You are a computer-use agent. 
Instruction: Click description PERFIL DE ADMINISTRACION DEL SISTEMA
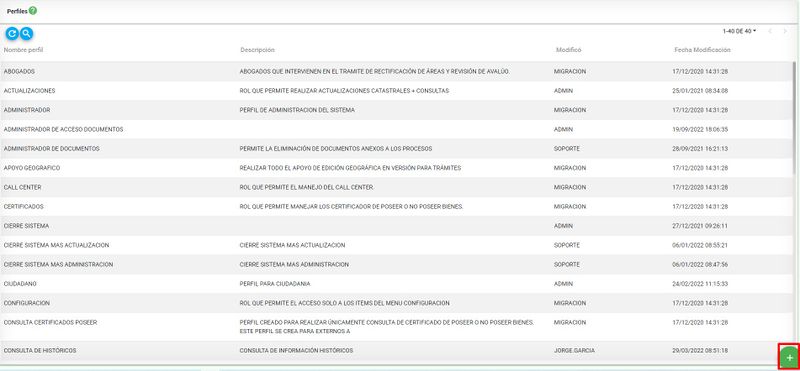tap(297, 110)
